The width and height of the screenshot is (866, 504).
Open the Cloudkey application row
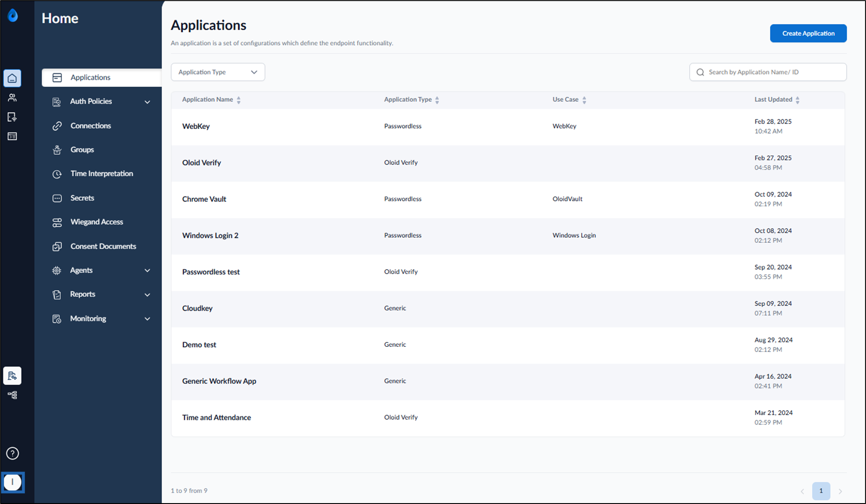[508, 308]
